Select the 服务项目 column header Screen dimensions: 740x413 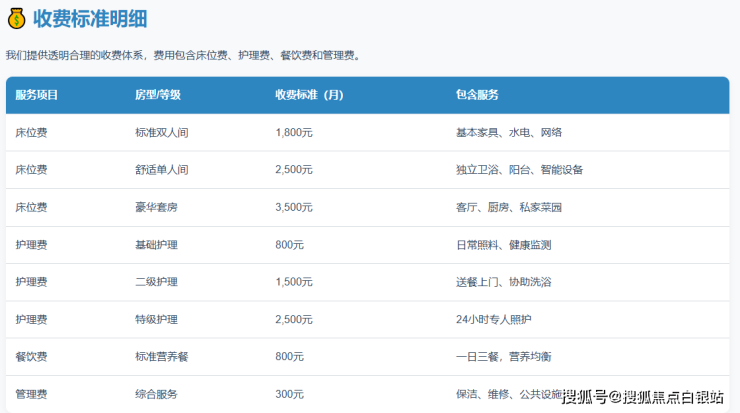pyautogui.click(x=37, y=95)
